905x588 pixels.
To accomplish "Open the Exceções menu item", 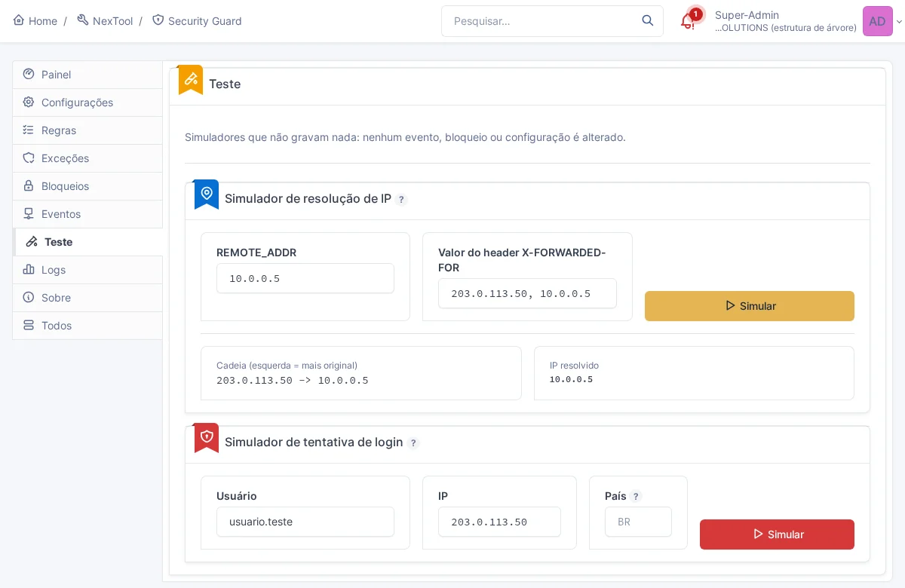I will coord(87,158).
